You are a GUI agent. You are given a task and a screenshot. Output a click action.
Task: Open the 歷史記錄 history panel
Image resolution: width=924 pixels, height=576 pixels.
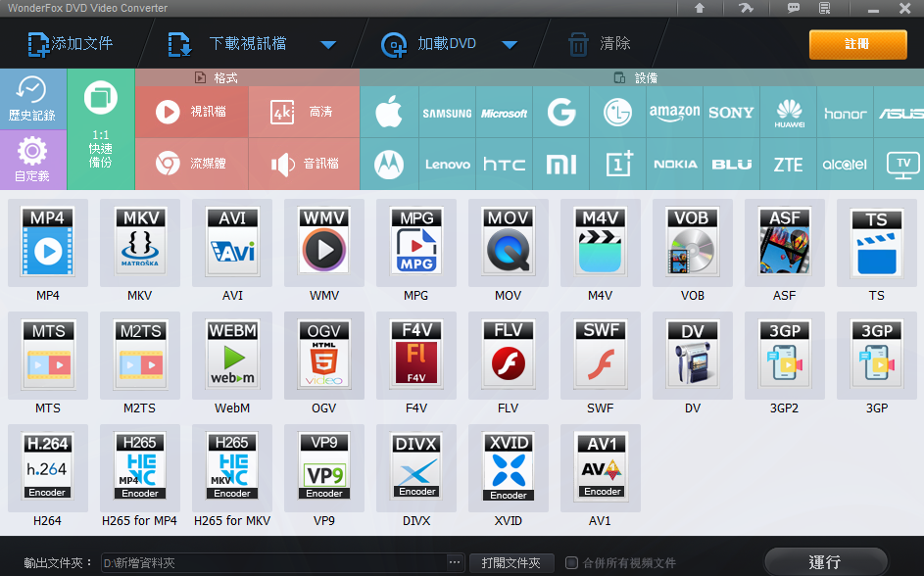[33, 99]
